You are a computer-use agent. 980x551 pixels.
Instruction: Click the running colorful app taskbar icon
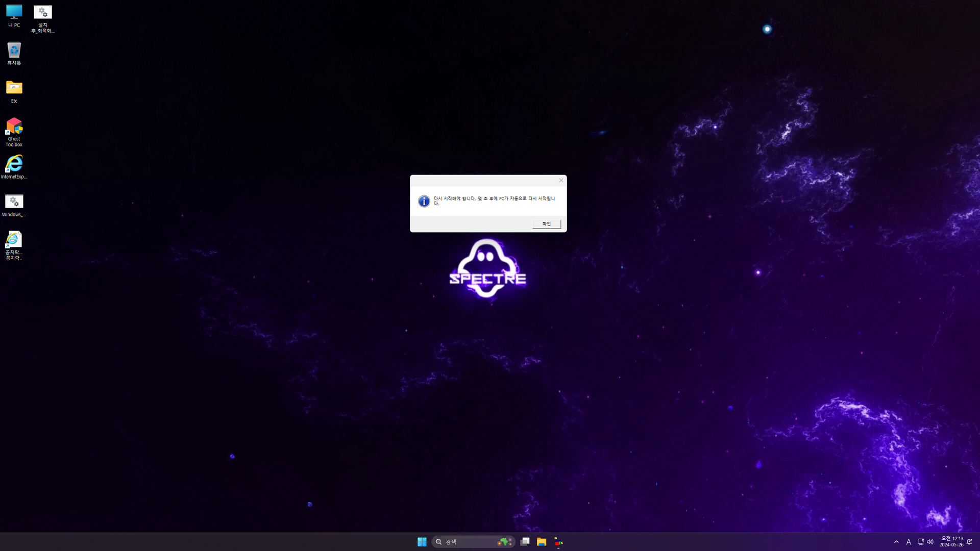[558, 542]
